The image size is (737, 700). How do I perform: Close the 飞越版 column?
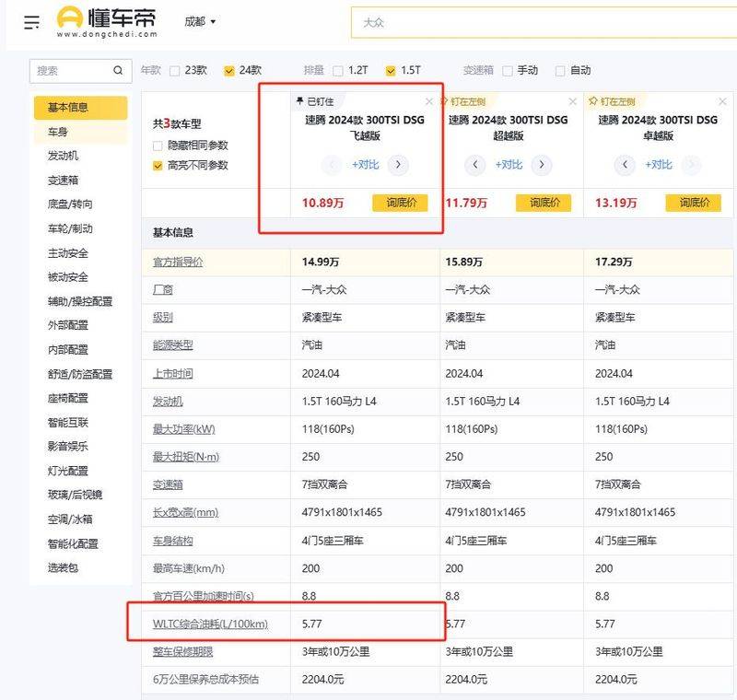[428, 101]
